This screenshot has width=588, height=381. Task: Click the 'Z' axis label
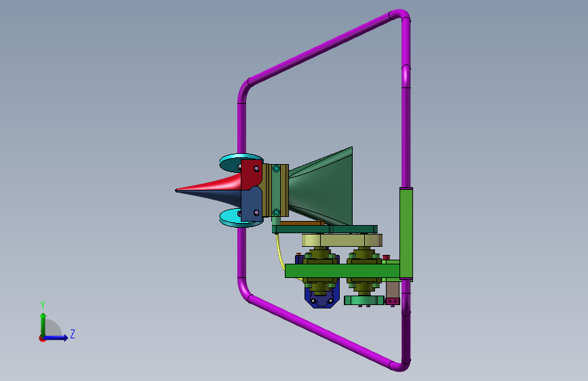(73, 334)
